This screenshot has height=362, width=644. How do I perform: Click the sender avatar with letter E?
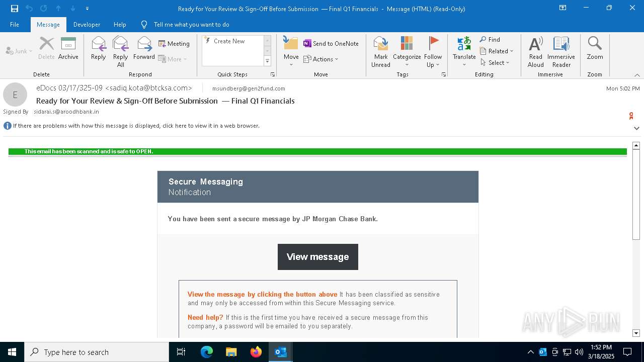pos(15,95)
